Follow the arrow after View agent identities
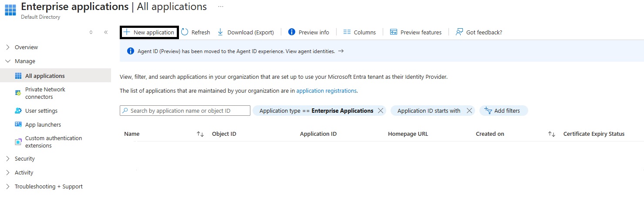644x215 pixels. point(341,51)
